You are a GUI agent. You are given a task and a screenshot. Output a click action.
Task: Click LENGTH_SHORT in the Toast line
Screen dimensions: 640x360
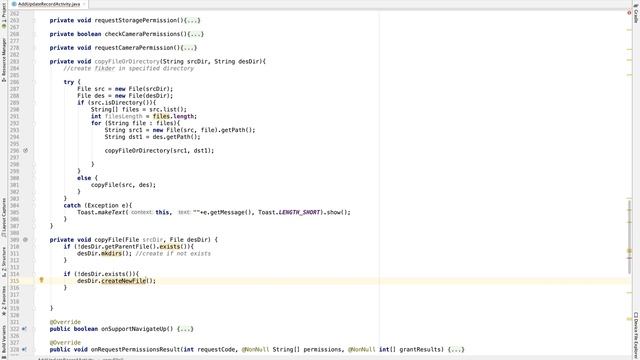(x=299, y=212)
